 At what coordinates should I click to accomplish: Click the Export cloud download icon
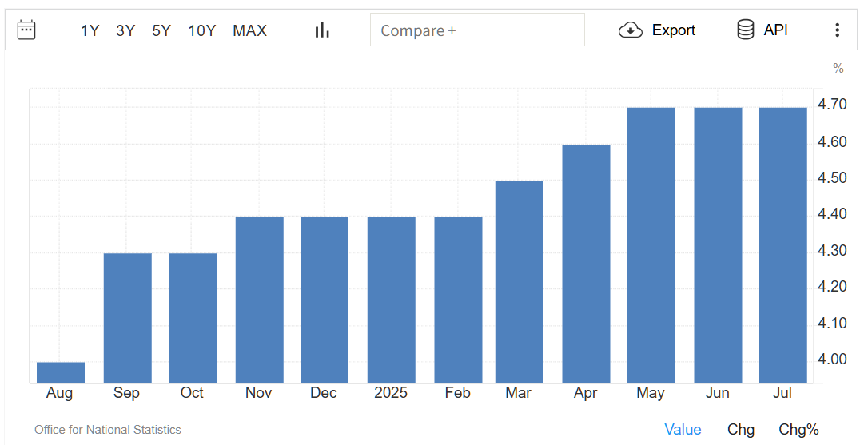click(630, 30)
